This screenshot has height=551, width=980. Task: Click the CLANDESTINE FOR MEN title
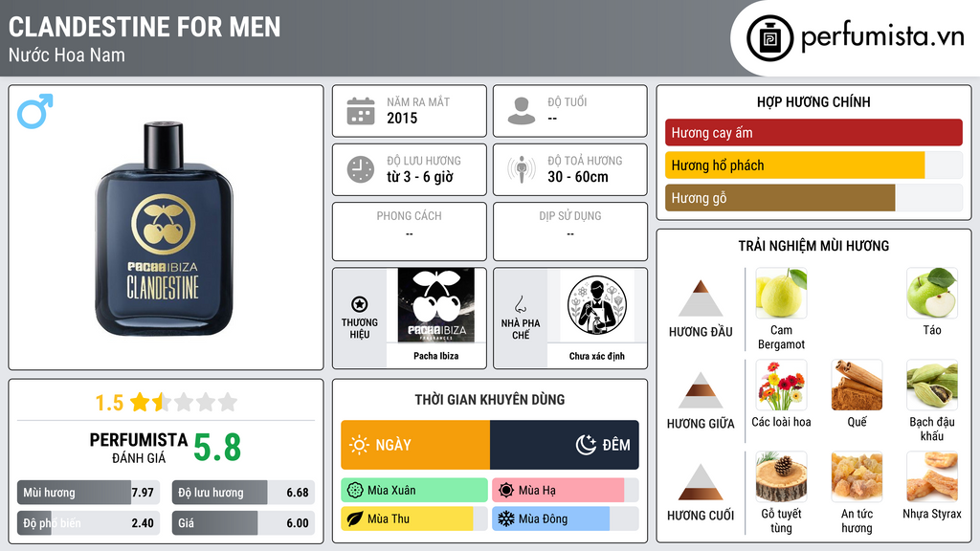145,27
